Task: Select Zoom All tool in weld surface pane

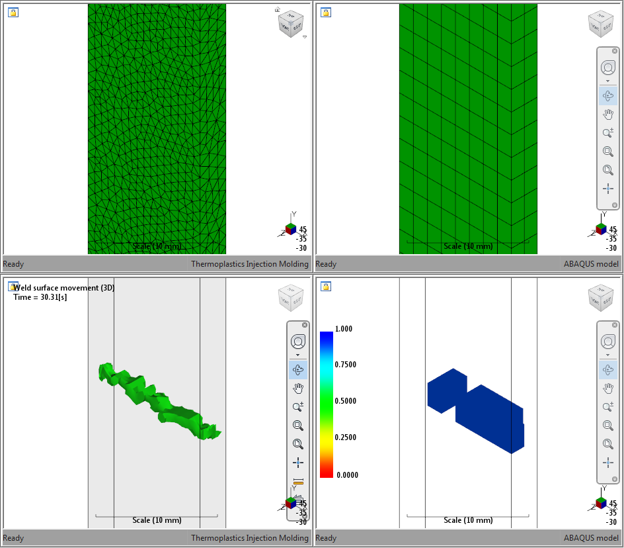Action: click(298, 444)
